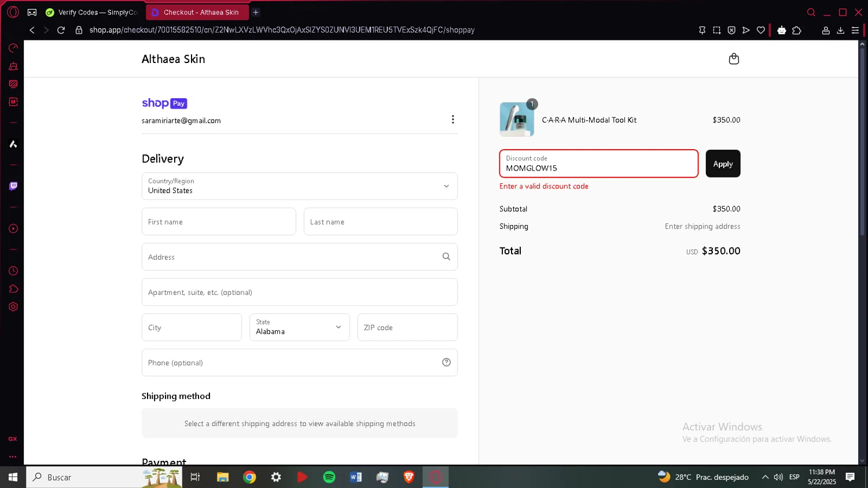Take a snapshot with the capture icon
Viewport: 868px width, 488px height.
[716, 30]
